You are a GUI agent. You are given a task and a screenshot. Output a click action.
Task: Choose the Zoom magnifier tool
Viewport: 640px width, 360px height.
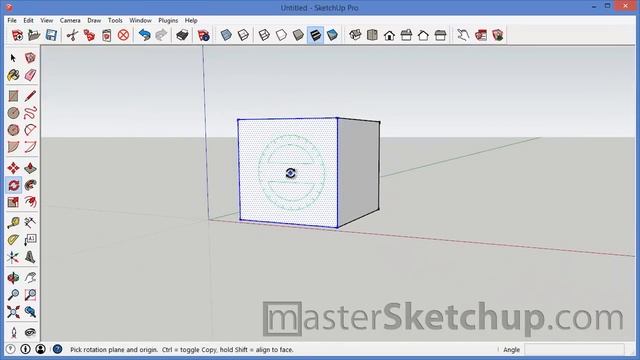[13, 295]
